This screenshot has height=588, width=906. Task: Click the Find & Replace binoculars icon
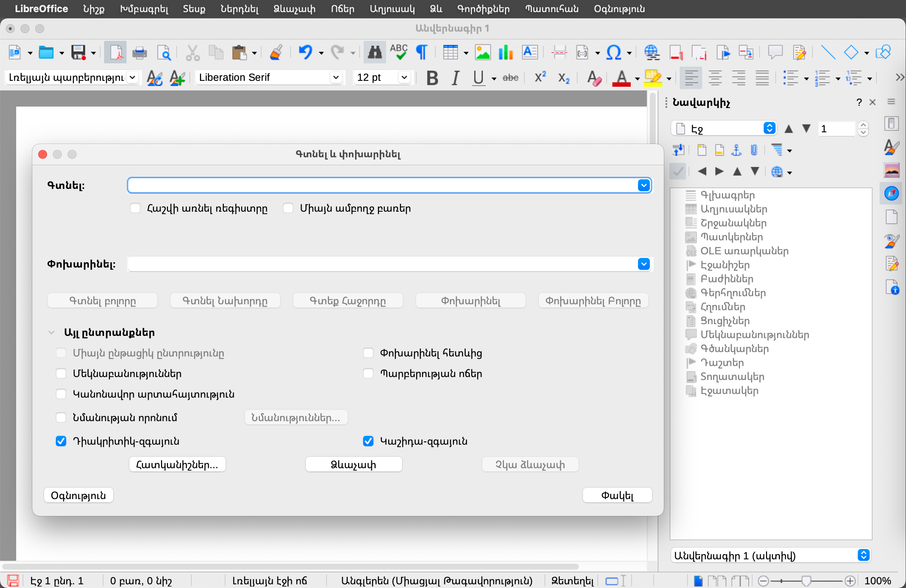[374, 53]
